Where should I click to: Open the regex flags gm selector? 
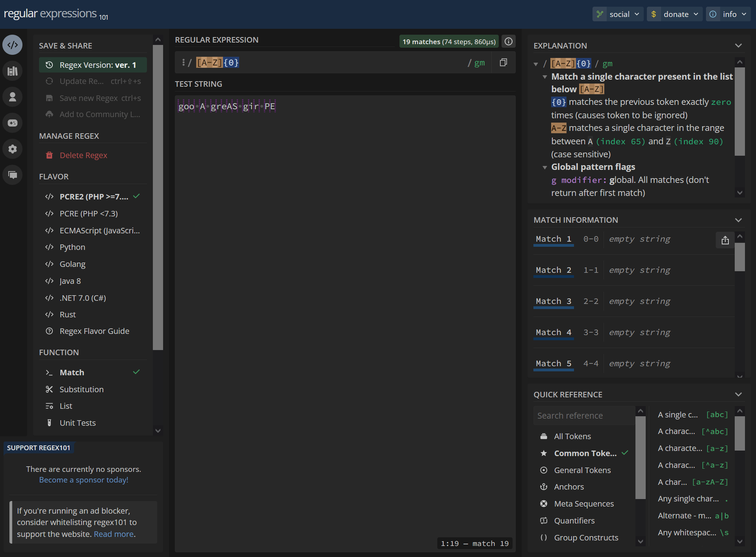point(479,63)
